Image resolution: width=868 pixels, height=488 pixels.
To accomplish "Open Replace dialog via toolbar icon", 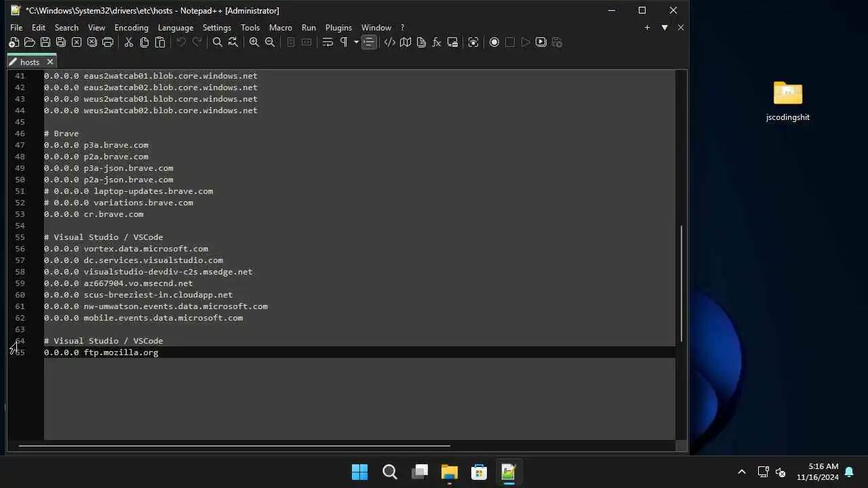I will [x=233, y=42].
